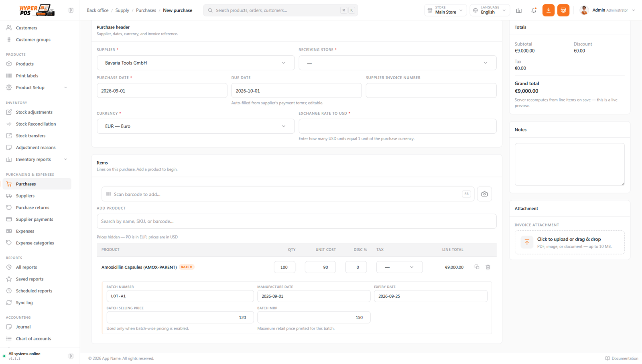Duplicate the Amoxicillin Capsules line

pyautogui.click(x=477, y=267)
